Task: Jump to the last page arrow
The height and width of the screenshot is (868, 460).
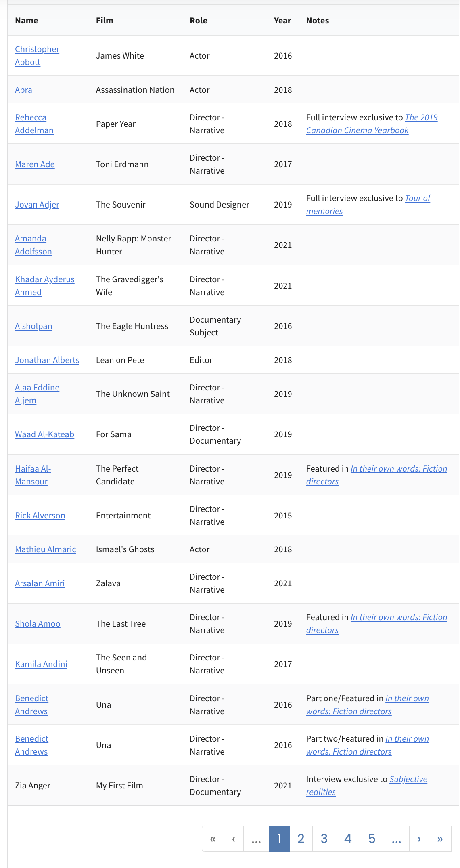Action: (x=440, y=839)
